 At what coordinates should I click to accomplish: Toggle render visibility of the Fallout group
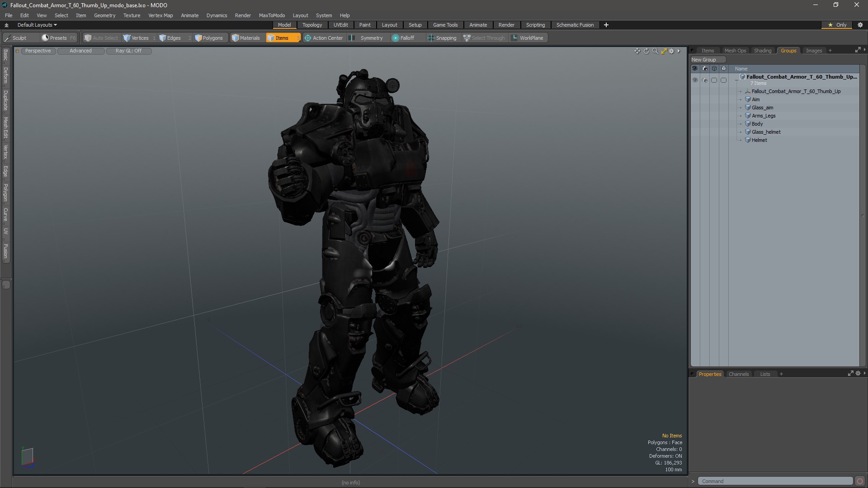pyautogui.click(x=705, y=80)
